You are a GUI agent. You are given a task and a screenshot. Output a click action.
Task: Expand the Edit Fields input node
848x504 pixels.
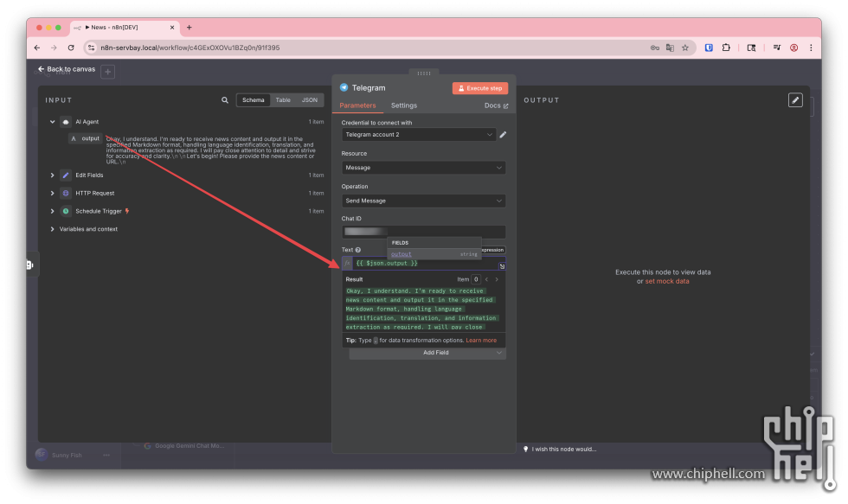tap(53, 175)
